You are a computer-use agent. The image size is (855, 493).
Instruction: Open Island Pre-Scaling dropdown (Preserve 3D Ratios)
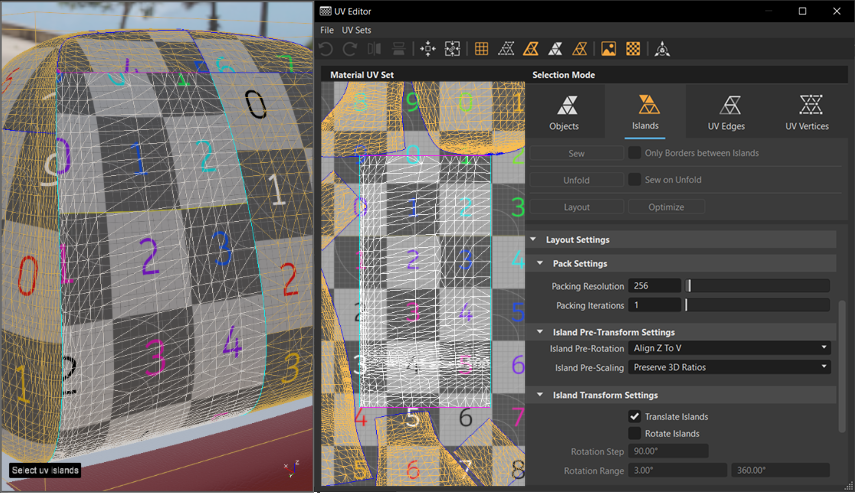(x=730, y=367)
